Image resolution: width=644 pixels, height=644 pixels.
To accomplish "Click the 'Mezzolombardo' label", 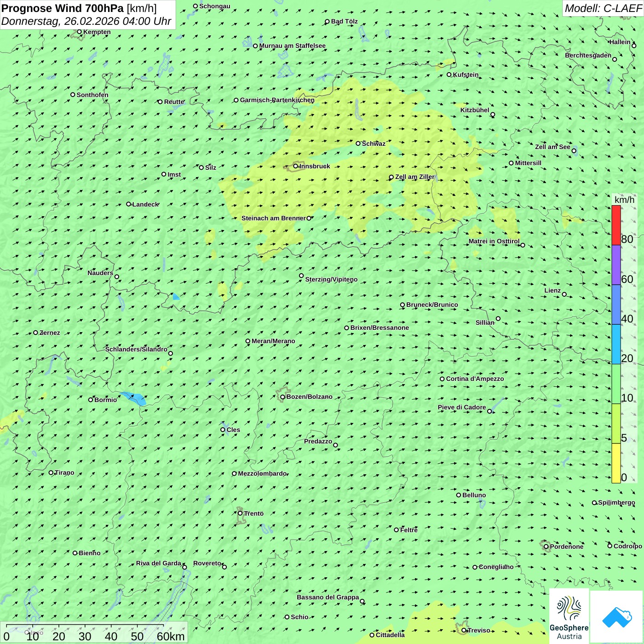I will click(x=262, y=473).
